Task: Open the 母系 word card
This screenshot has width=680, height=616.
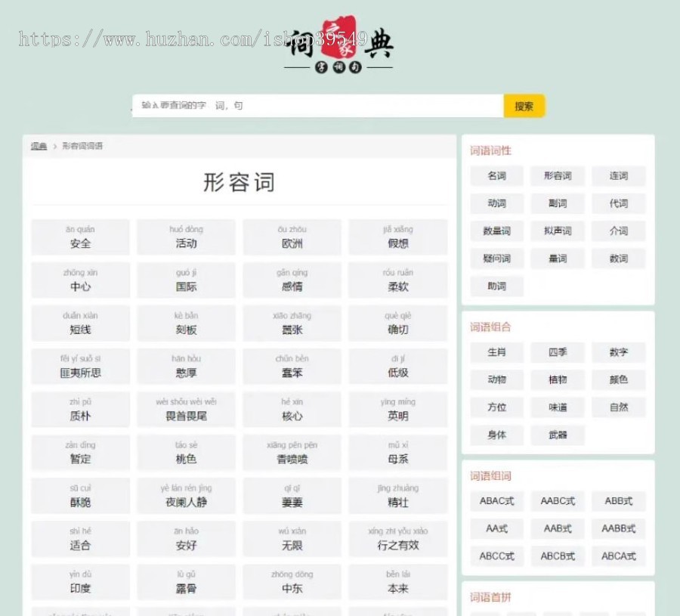Action: (398, 453)
